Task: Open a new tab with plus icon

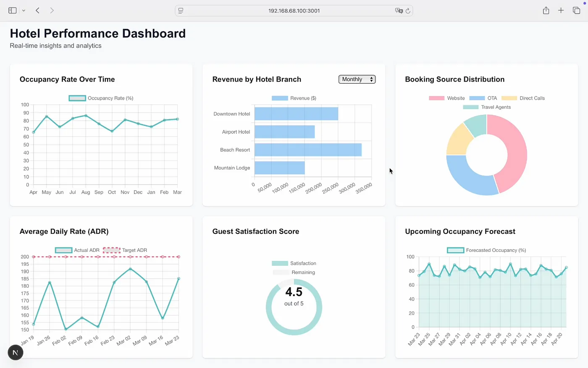Action: (561, 11)
